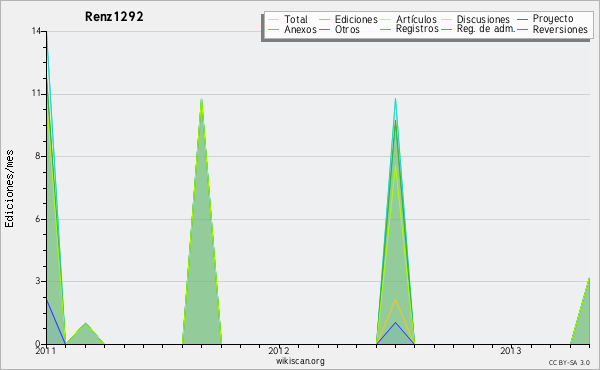
Task: Click the y-axis value 14
Action: 36,31
